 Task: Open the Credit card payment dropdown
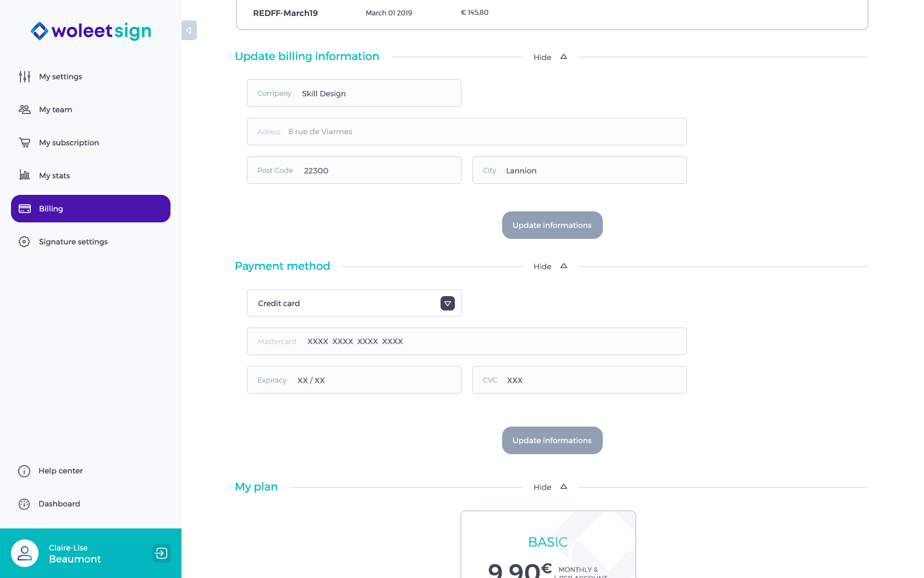[354, 303]
